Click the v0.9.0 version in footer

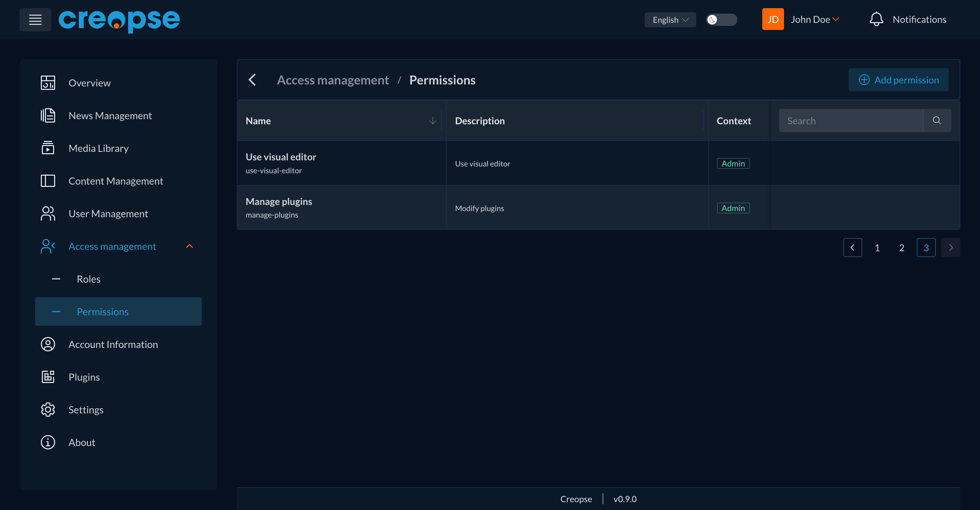tap(625, 498)
